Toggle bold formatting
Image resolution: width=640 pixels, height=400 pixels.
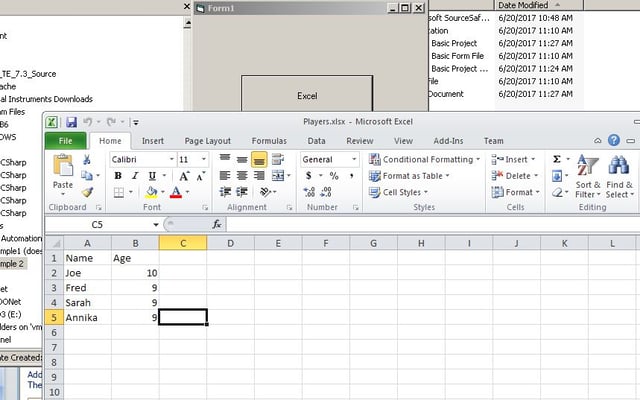(x=118, y=176)
